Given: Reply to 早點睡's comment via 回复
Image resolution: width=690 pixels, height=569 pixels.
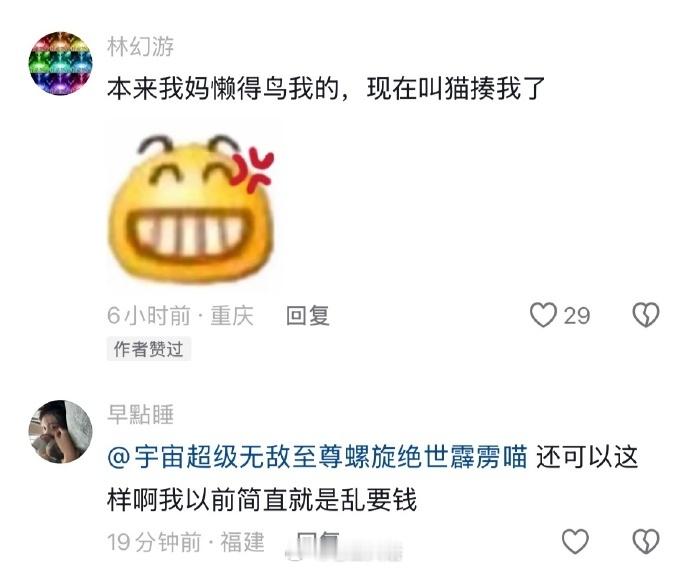Looking at the screenshot, I should click(x=318, y=542).
